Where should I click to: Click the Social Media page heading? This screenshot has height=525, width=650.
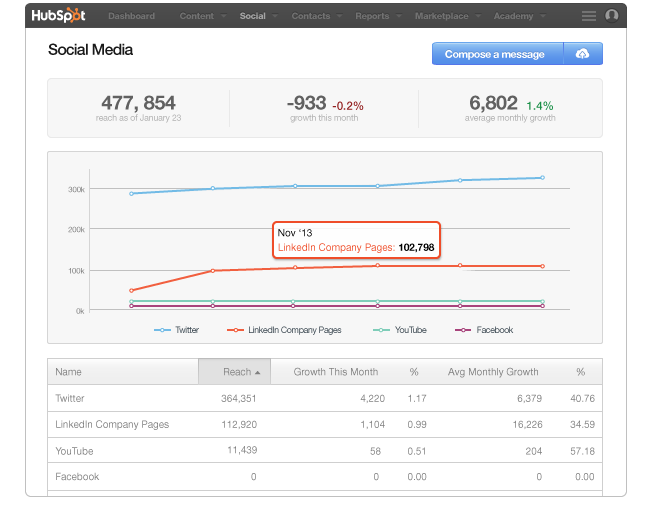click(x=90, y=50)
